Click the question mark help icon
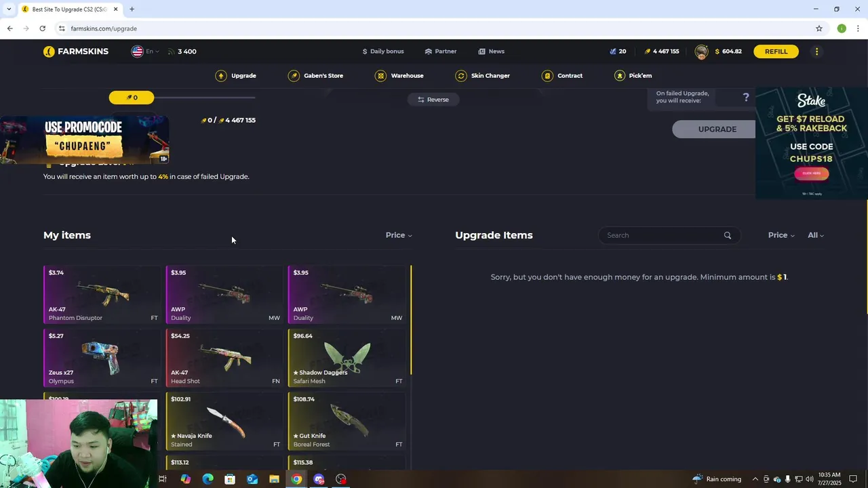Viewport: 868px width, 488px height. pos(746,98)
